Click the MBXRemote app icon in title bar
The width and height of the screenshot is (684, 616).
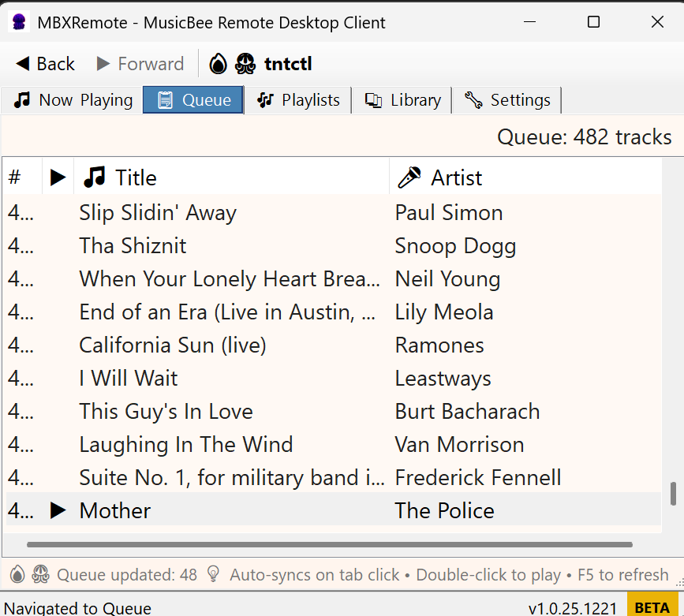click(x=19, y=22)
